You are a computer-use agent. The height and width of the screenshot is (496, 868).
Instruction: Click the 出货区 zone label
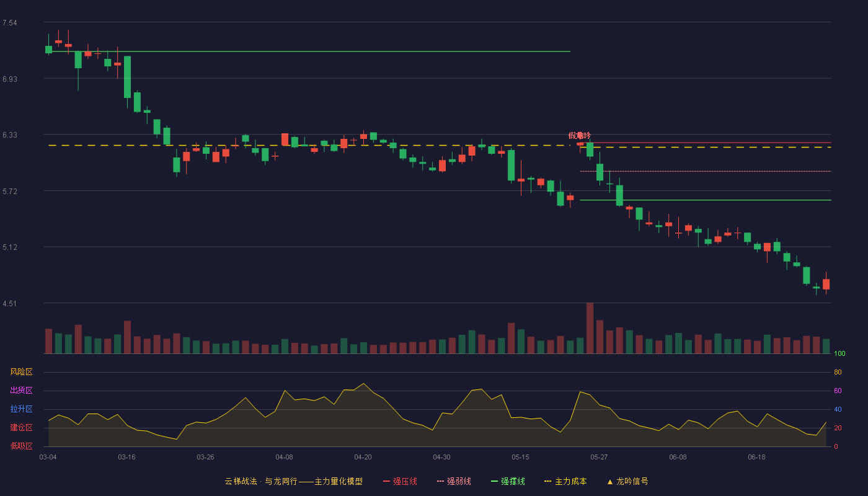coord(21,391)
